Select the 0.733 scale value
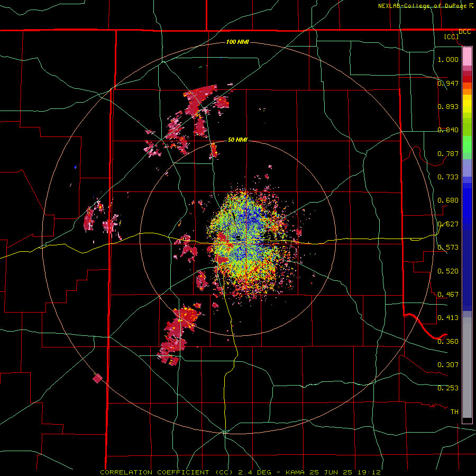Viewport: 476px width, 476px height. 448,177
